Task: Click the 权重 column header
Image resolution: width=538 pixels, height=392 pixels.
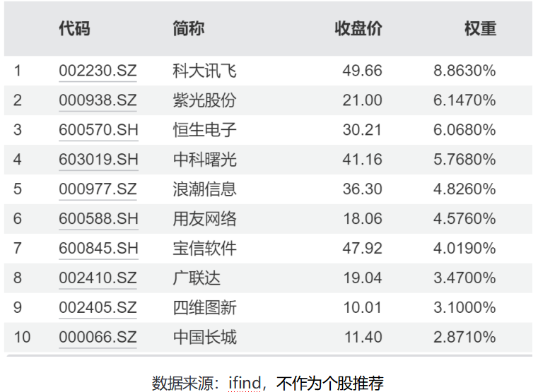Action: click(x=480, y=29)
